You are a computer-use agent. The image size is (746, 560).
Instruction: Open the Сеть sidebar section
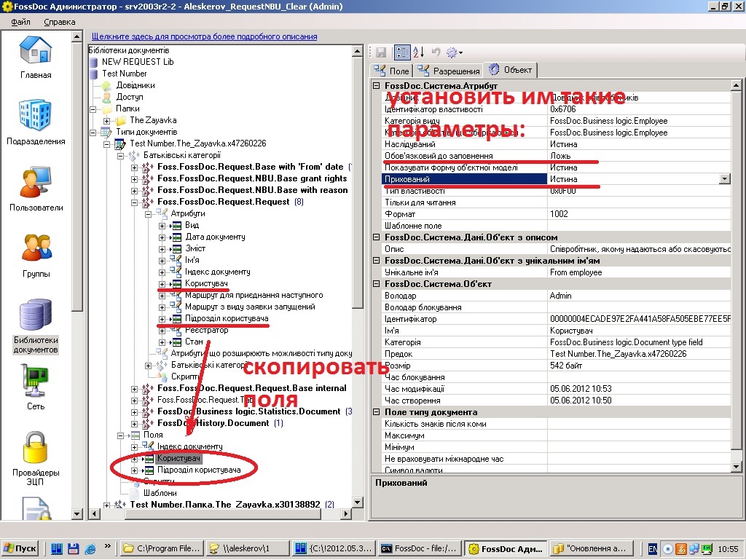(x=36, y=387)
